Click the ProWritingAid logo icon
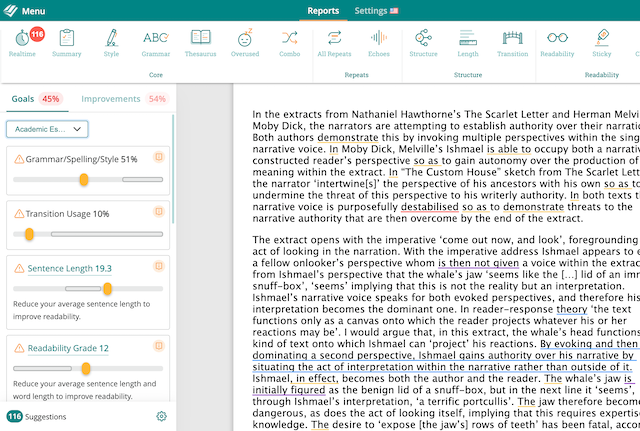The image size is (640, 431). click(x=10, y=11)
